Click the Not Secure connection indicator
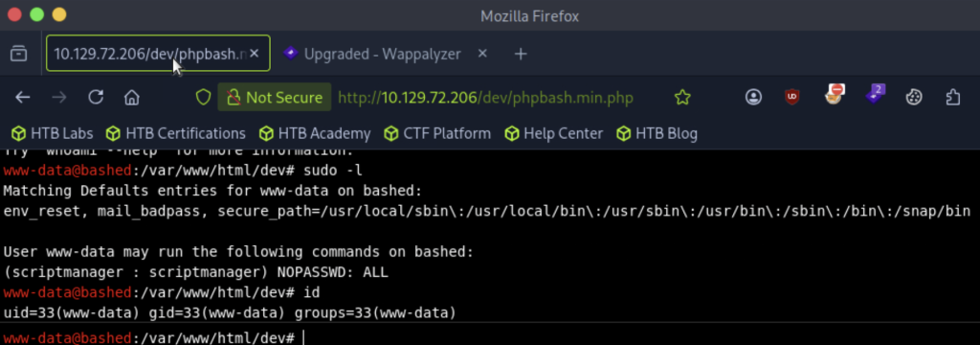The width and height of the screenshot is (980, 345). pos(275,97)
